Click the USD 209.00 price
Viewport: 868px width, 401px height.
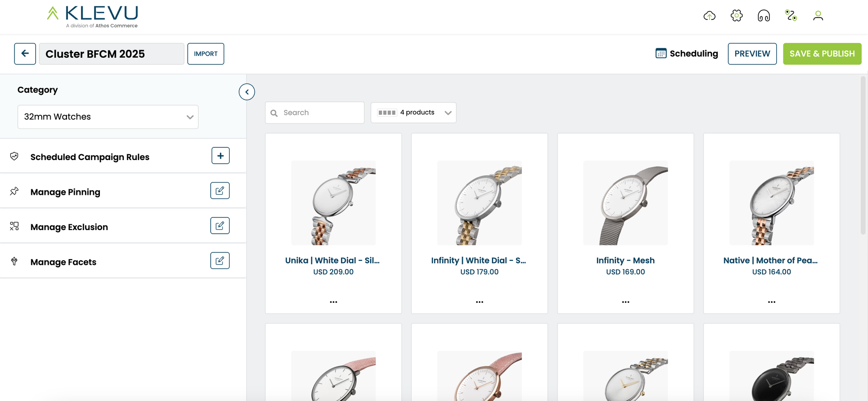click(334, 272)
